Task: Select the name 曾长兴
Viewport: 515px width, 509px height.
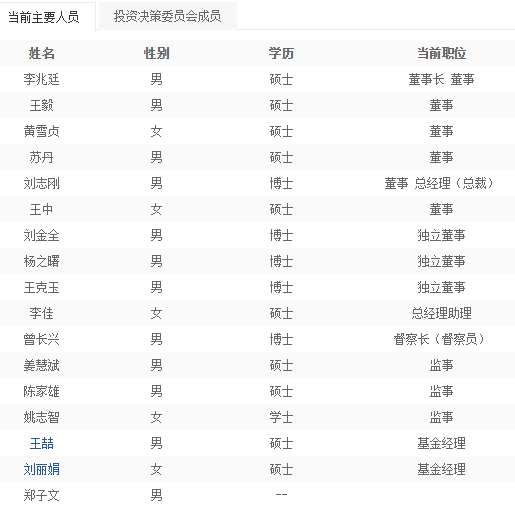Action: click(x=42, y=339)
